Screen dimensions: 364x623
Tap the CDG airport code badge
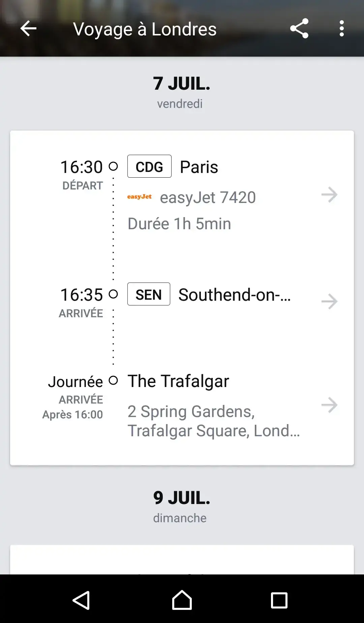149,167
